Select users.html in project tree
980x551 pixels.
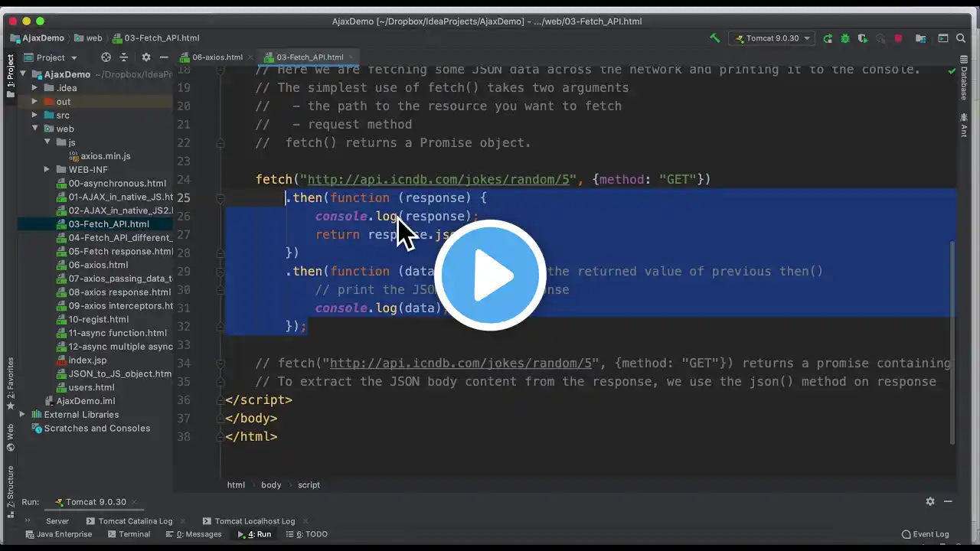tap(85, 387)
